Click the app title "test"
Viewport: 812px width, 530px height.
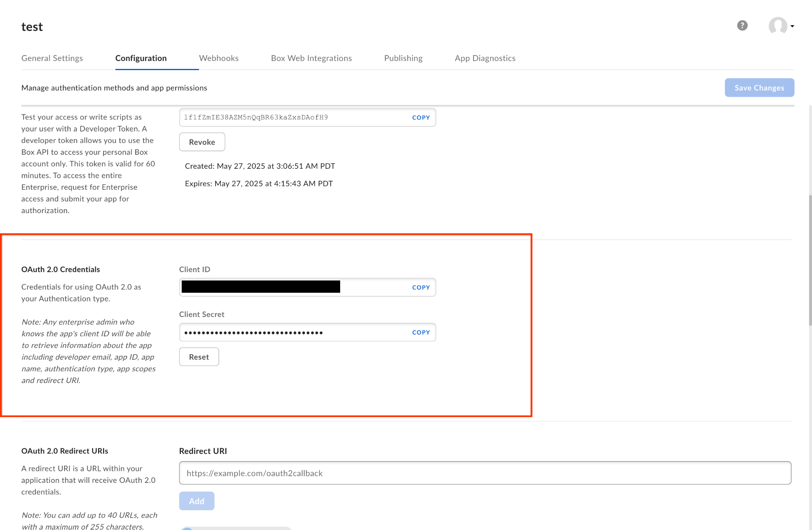click(32, 26)
